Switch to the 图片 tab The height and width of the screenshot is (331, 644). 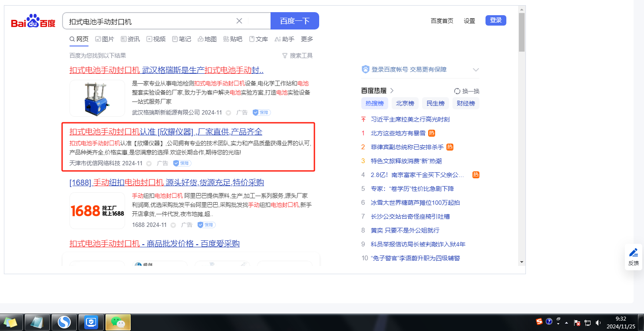click(x=105, y=39)
